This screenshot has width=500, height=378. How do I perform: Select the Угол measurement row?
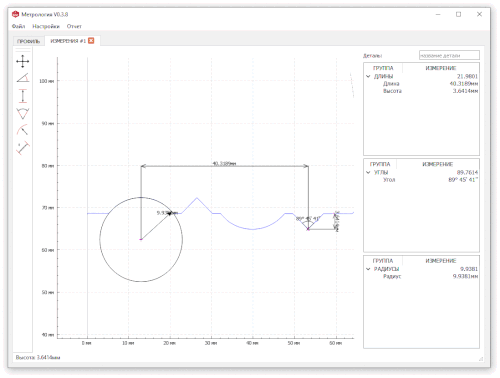[x=422, y=180]
